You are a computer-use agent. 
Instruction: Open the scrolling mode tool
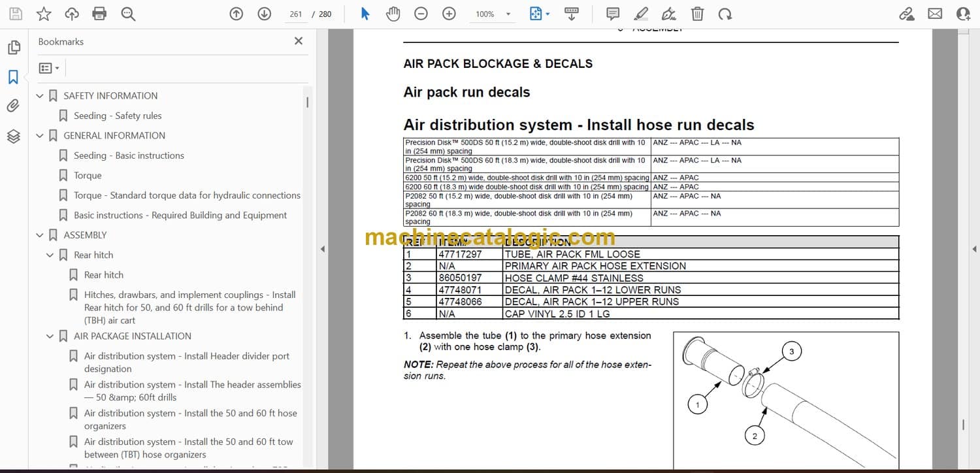click(x=571, y=14)
